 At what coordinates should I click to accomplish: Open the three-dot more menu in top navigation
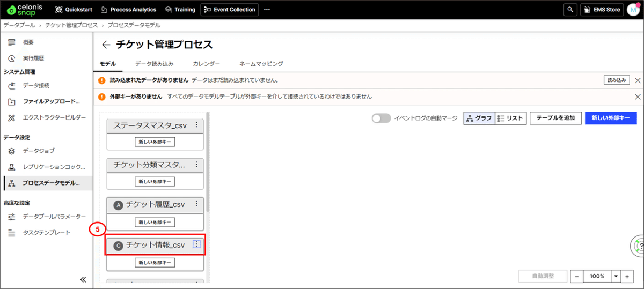267,10
